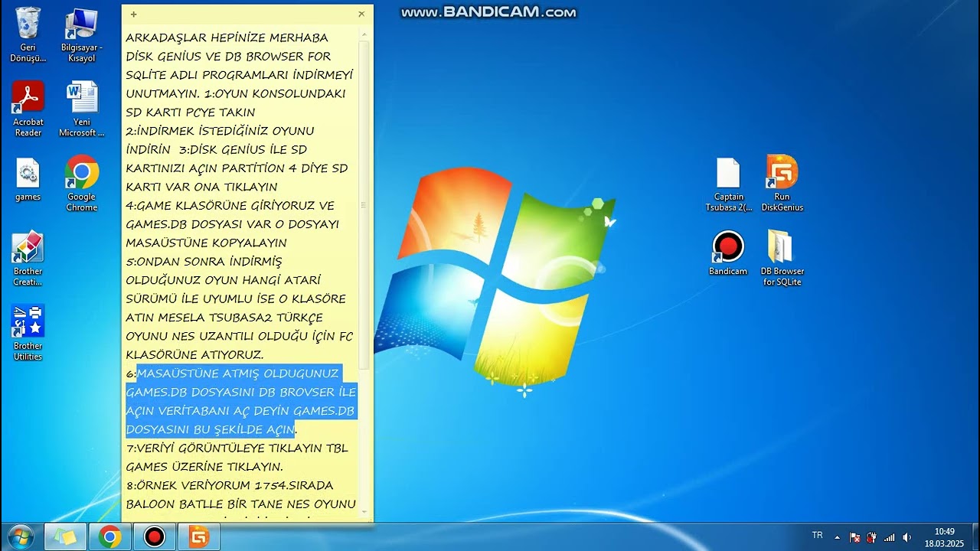980x551 pixels.
Task: Add a new sticky note with the plus button
Action: pos(134,14)
